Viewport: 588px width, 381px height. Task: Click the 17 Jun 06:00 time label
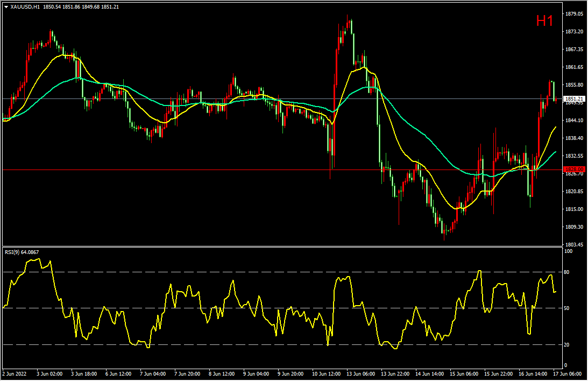pos(568,374)
